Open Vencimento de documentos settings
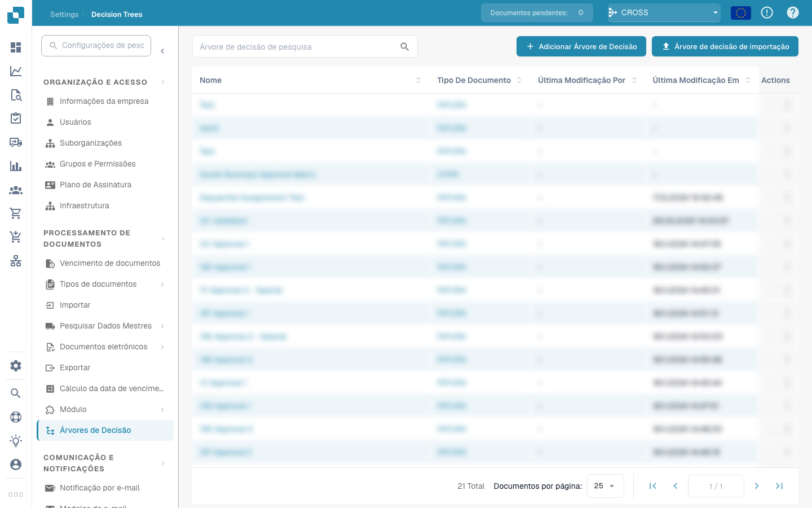Screen dimensions: 812x508 [x=105, y=264]
